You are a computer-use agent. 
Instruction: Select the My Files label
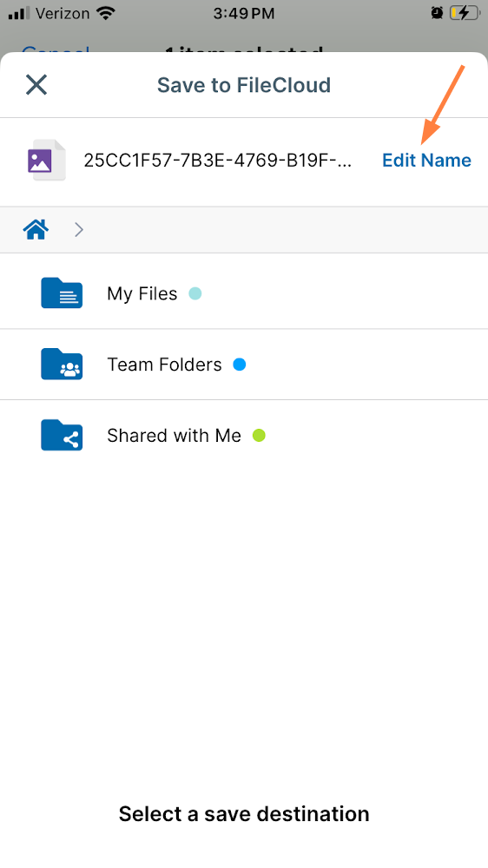click(x=142, y=293)
